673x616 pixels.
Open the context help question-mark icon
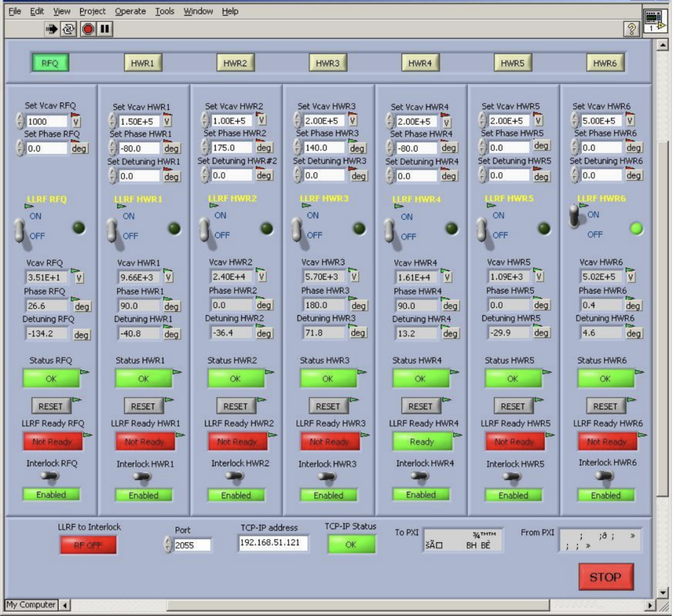[x=632, y=29]
